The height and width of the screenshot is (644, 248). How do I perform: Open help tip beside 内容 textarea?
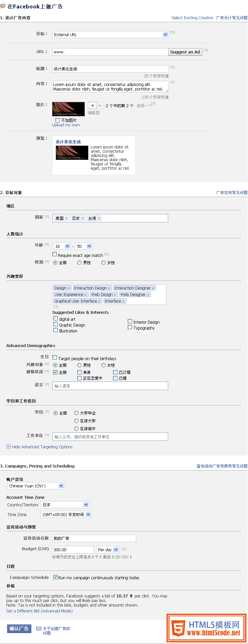point(172,82)
